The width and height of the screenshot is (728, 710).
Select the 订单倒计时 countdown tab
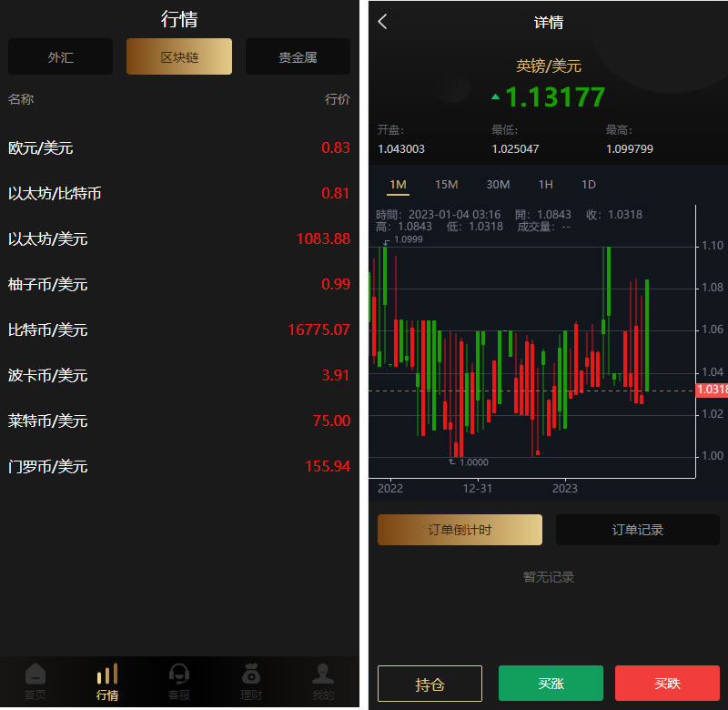[460, 530]
